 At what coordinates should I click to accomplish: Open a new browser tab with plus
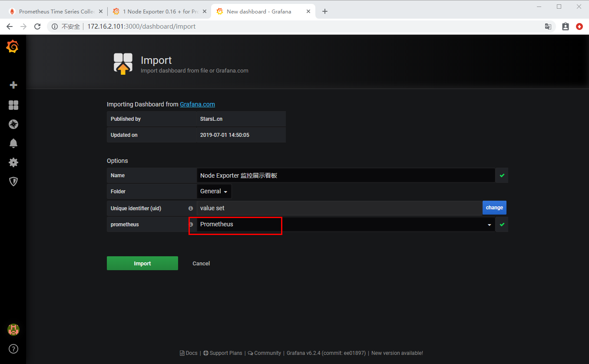(x=325, y=11)
